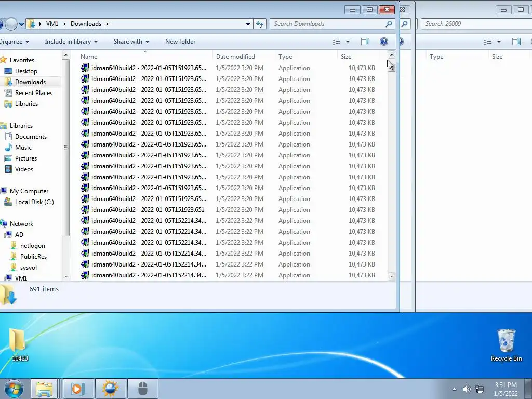The image size is (532, 399).
Task: Open address bar history dropdown
Action: tap(248, 24)
